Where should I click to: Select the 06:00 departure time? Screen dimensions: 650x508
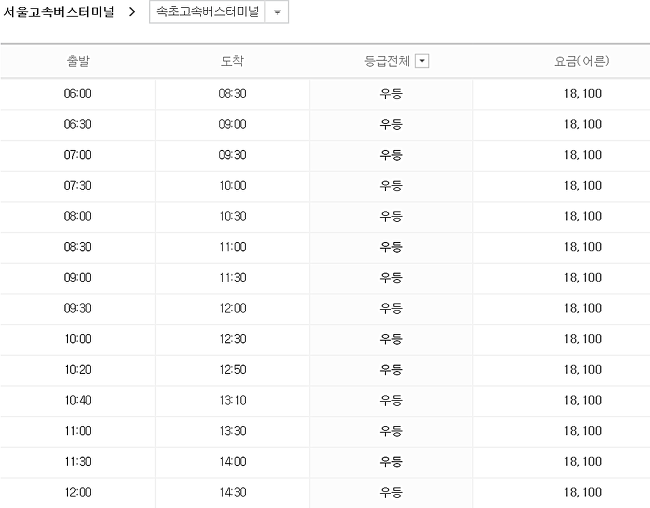[78, 93]
